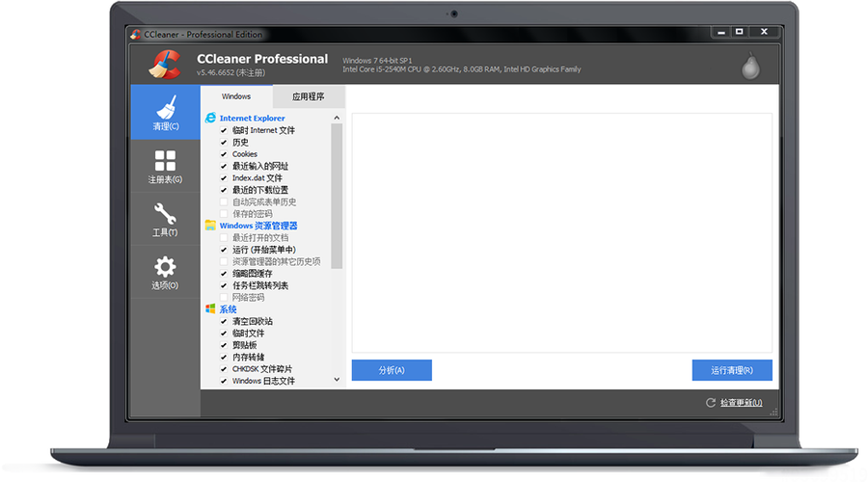Image resolution: width=868 pixels, height=482 pixels.
Task: Select the 系统 group heading
Action: pyautogui.click(x=228, y=308)
